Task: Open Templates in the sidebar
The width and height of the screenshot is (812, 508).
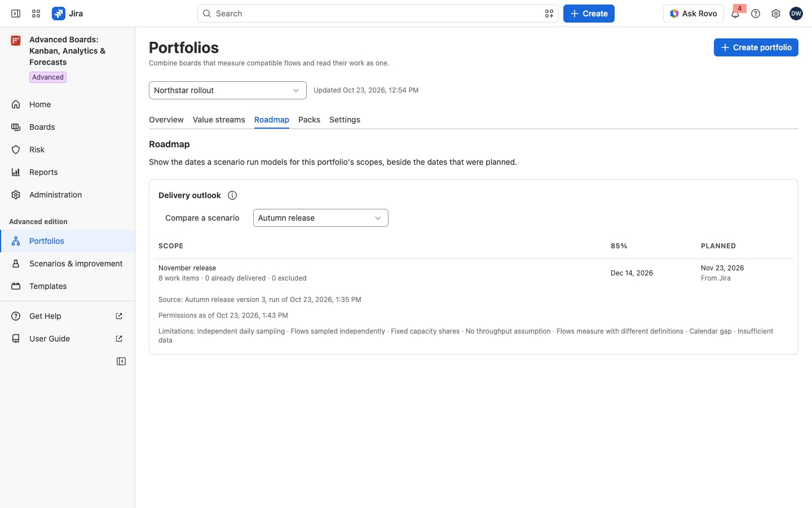Action: click(68, 286)
